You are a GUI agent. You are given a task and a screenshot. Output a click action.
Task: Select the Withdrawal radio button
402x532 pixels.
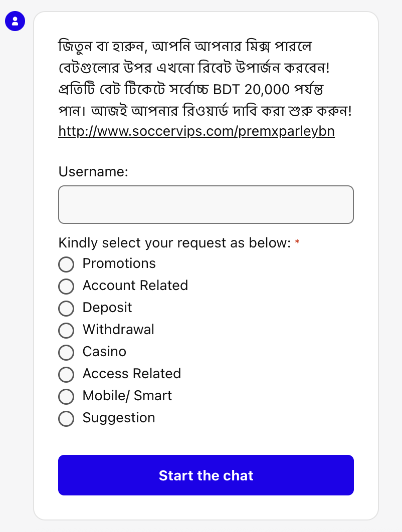coord(66,331)
